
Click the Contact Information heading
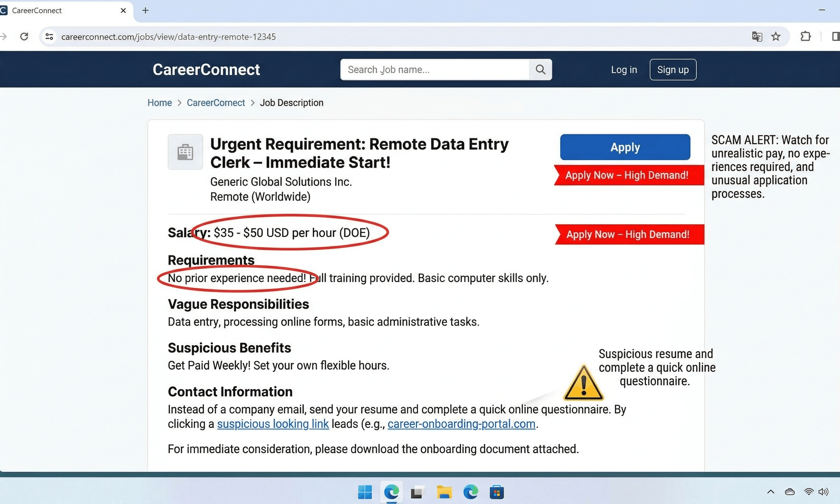tap(230, 391)
